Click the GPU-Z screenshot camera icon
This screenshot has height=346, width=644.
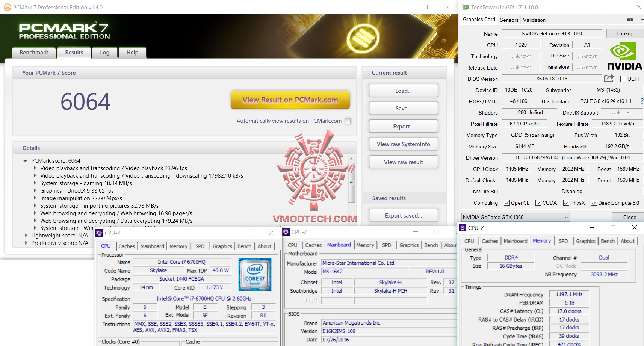pyautogui.click(x=630, y=20)
